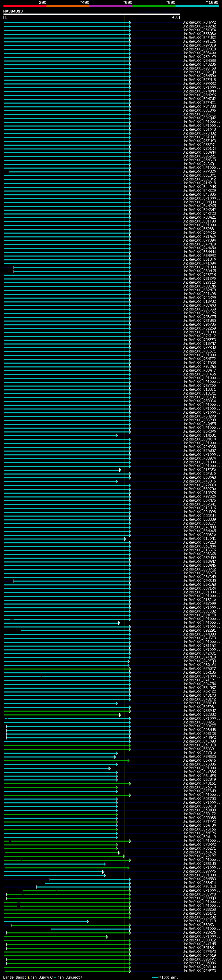Click the red ~20% identity legend segment
This screenshot has height=980, width=222.
pos(25,7)
